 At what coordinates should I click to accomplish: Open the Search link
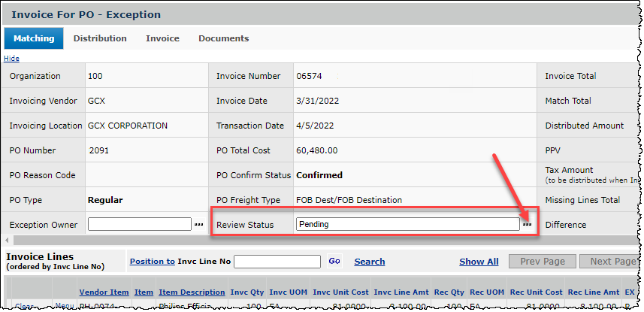pyautogui.click(x=369, y=262)
